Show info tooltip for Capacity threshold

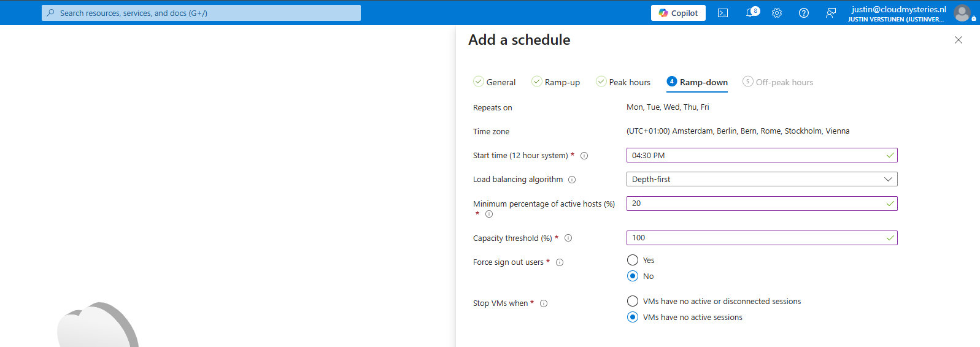[568, 238]
